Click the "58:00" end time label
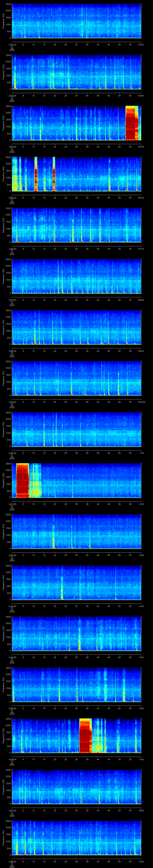The width and height of the screenshot is (153, 868). [141, 300]
